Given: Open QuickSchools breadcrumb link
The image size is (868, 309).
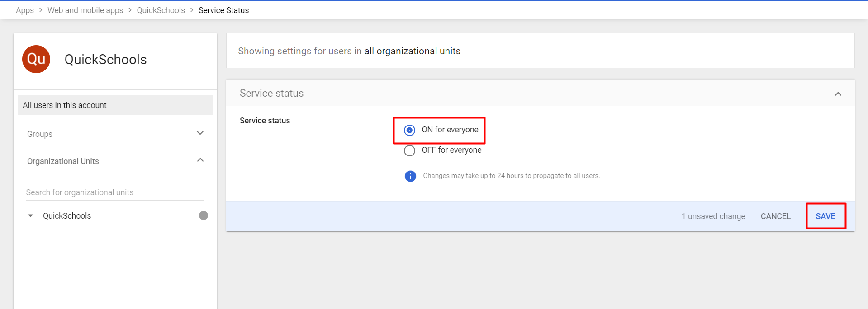Looking at the screenshot, I should pos(161,10).
